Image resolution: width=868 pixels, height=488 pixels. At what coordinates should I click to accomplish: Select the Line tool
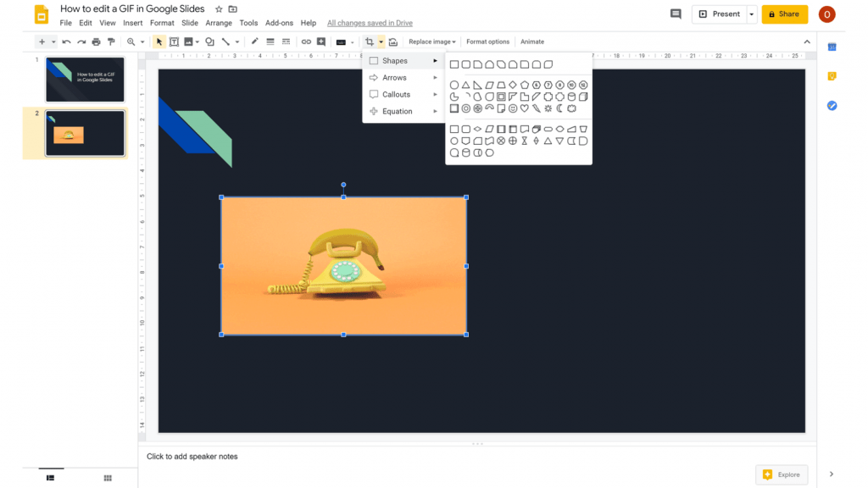pos(226,42)
